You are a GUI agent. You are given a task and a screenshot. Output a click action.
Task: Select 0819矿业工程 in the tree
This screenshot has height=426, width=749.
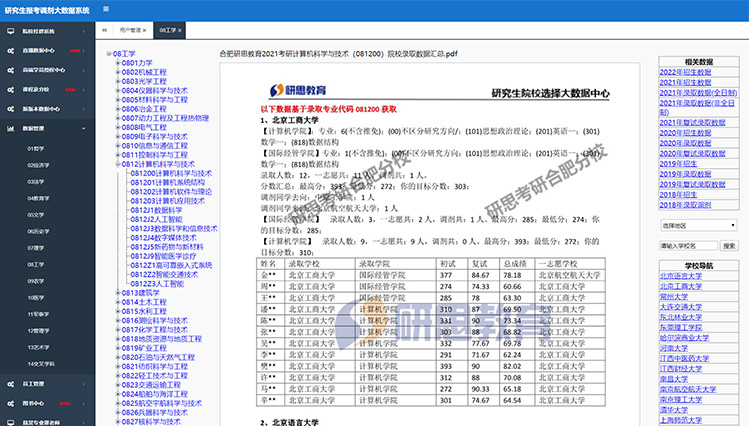(x=144, y=348)
